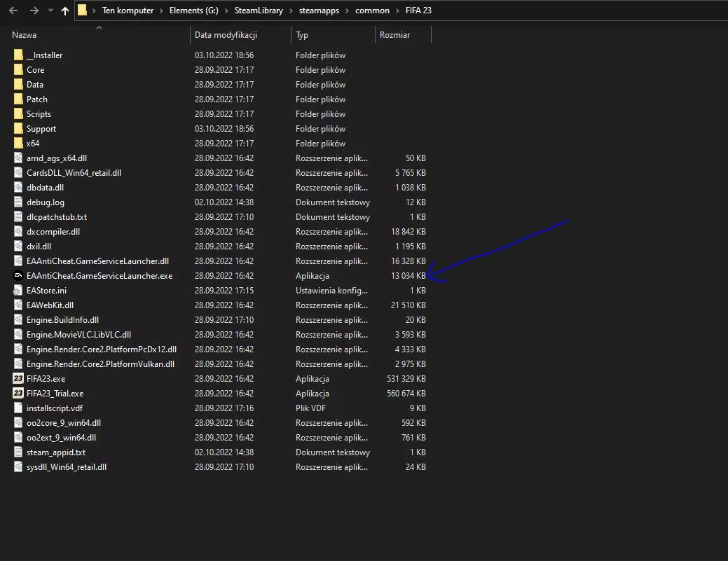The image size is (728, 561).
Task: Select file name sysdll_Win64_retail.dll
Action: coord(67,467)
